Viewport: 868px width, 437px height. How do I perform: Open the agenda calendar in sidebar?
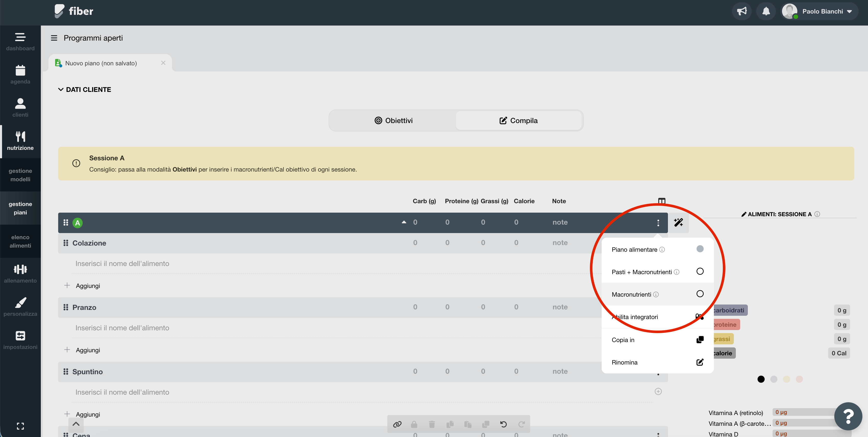coord(20,75)
